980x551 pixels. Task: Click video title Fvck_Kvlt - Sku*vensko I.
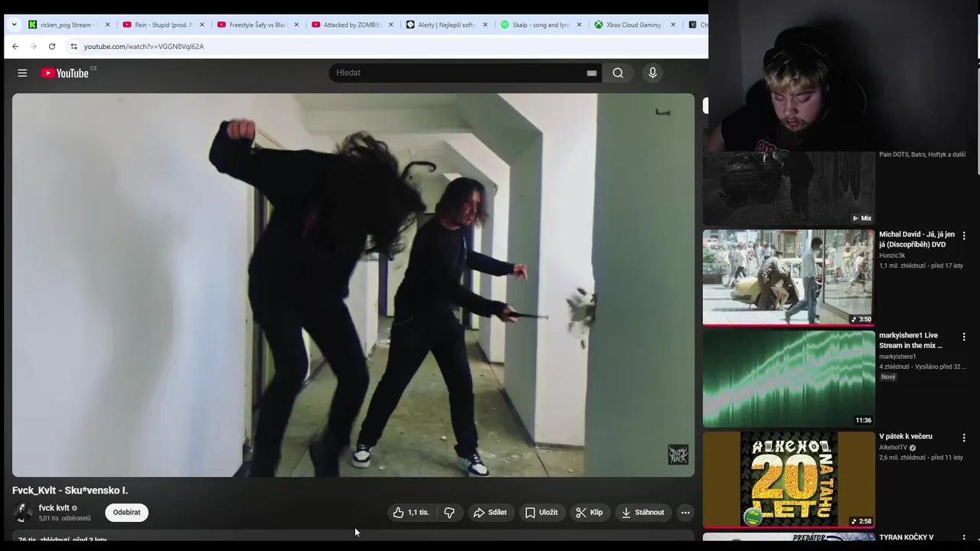(x=70, y=491)
